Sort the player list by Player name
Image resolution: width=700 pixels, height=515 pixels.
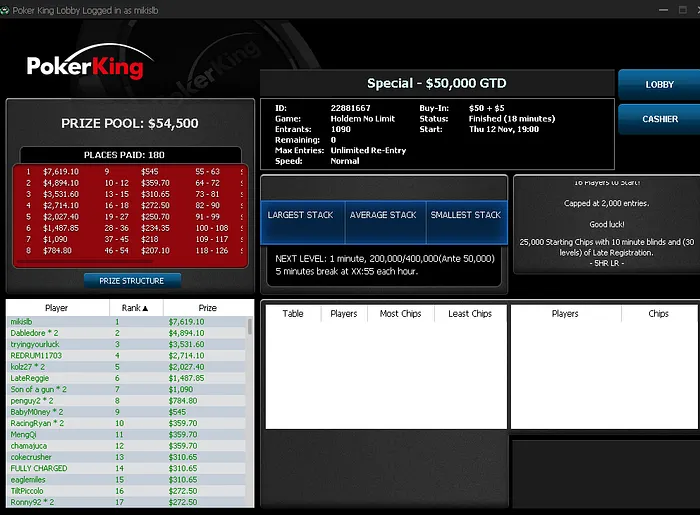click(x=57, y=308)
